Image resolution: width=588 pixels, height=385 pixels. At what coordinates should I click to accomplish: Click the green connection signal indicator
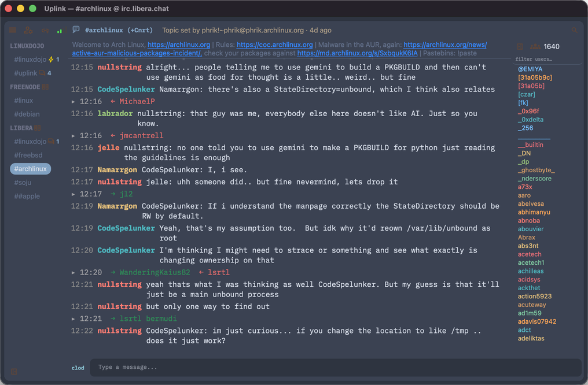59,31
